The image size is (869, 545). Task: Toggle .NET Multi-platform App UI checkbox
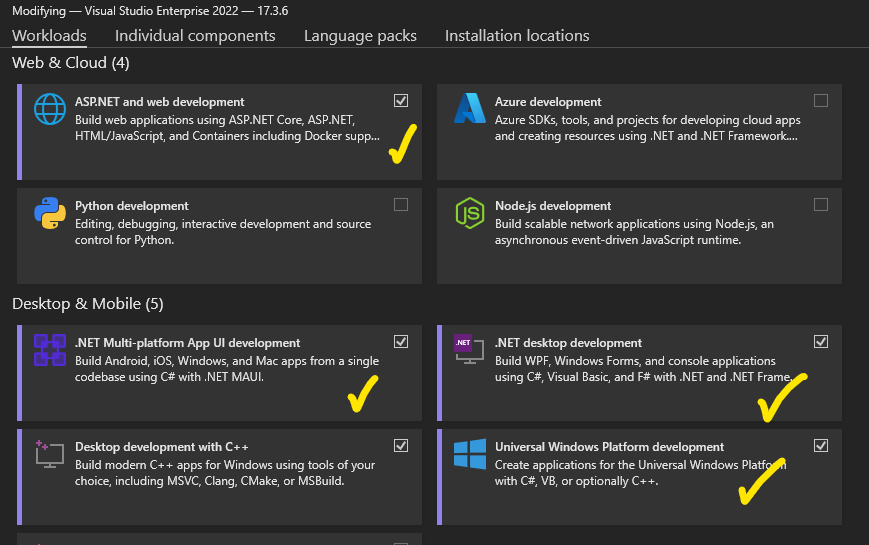point(401,342)
